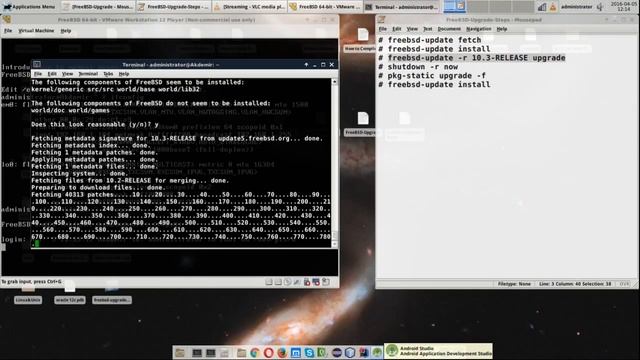Switch to FreeBSD 64-bit VMware taskbar window
This screenshot has height=360, width=640.
[324, 7]
